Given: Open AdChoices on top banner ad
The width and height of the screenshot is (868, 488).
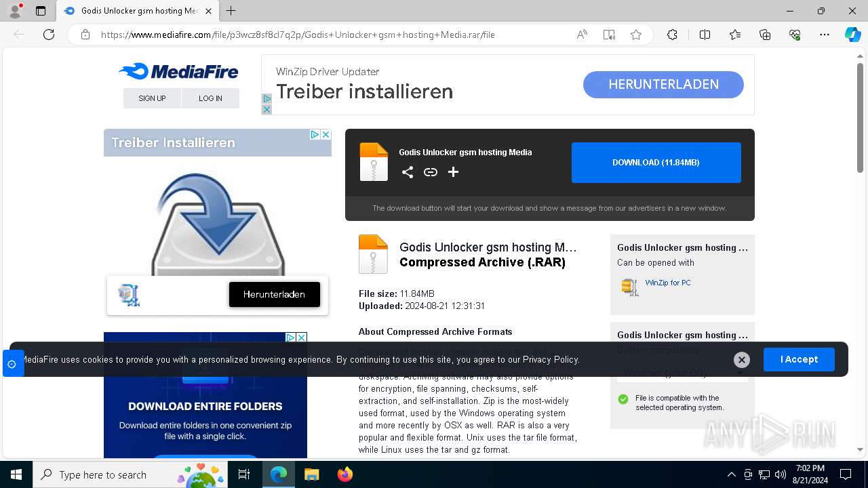Looking at the screenshot, I should click(x=267, y=99).
